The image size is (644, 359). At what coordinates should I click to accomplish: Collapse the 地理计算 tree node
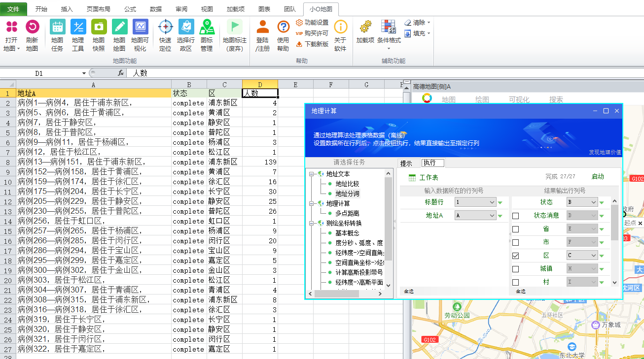coord(312,203)
